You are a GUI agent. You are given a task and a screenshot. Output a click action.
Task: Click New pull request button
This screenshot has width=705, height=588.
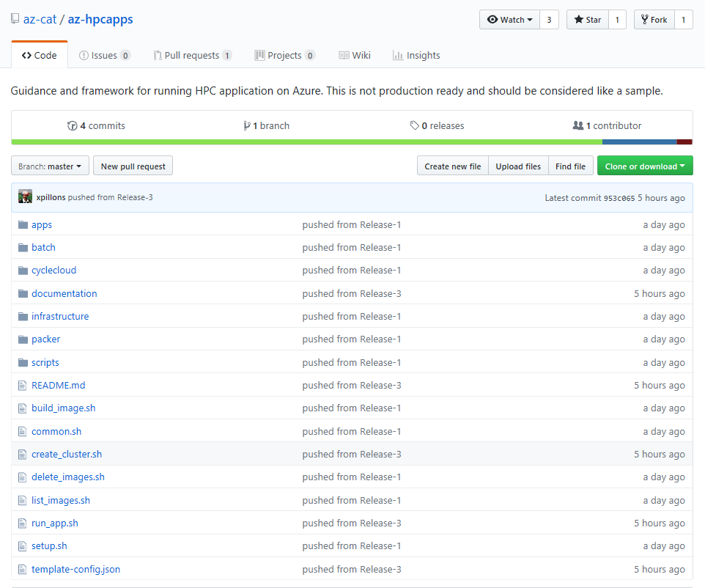click(x=133, y=166)
